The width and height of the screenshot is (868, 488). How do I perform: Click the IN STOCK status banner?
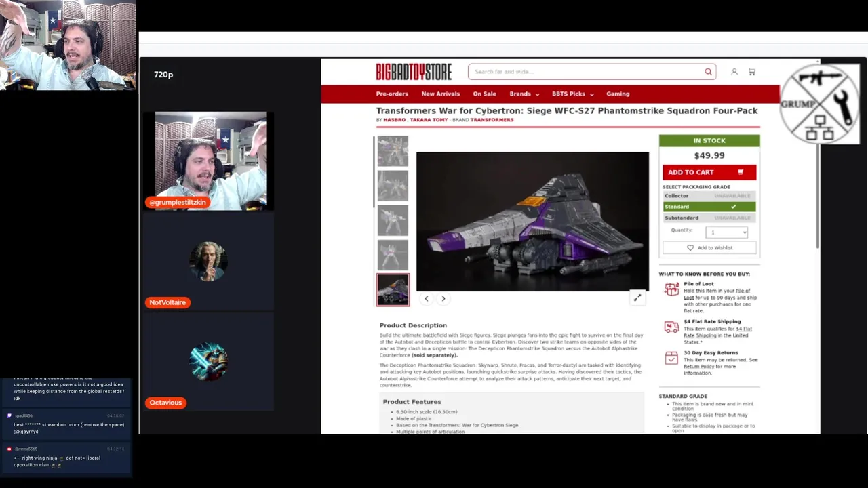tap(709, 141)
